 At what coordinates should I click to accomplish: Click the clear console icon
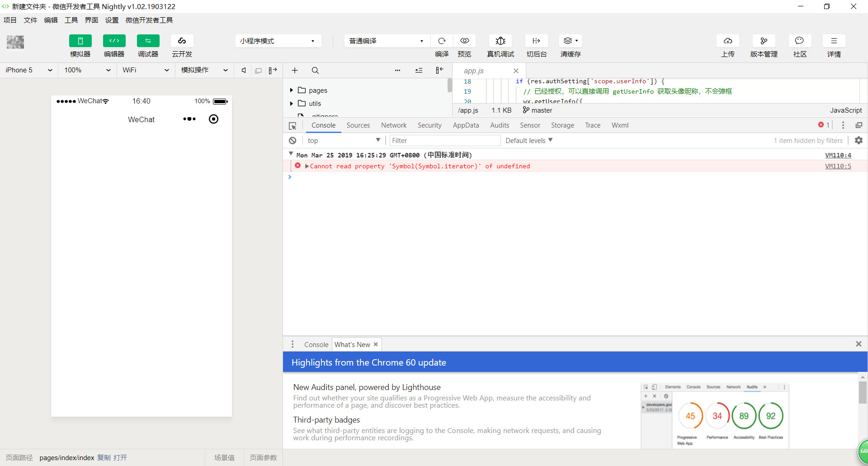click(292, 141)
